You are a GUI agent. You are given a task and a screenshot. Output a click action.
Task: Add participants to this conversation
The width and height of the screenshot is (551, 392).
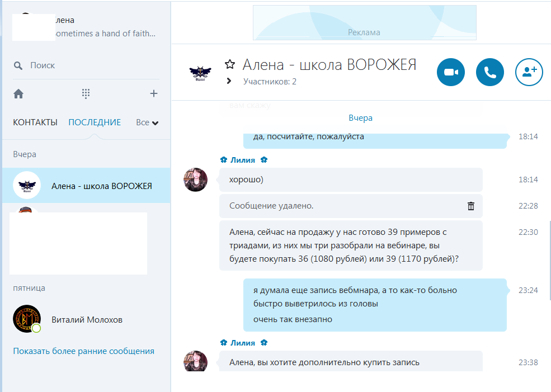pyautogui.click(x=529, y=72)
